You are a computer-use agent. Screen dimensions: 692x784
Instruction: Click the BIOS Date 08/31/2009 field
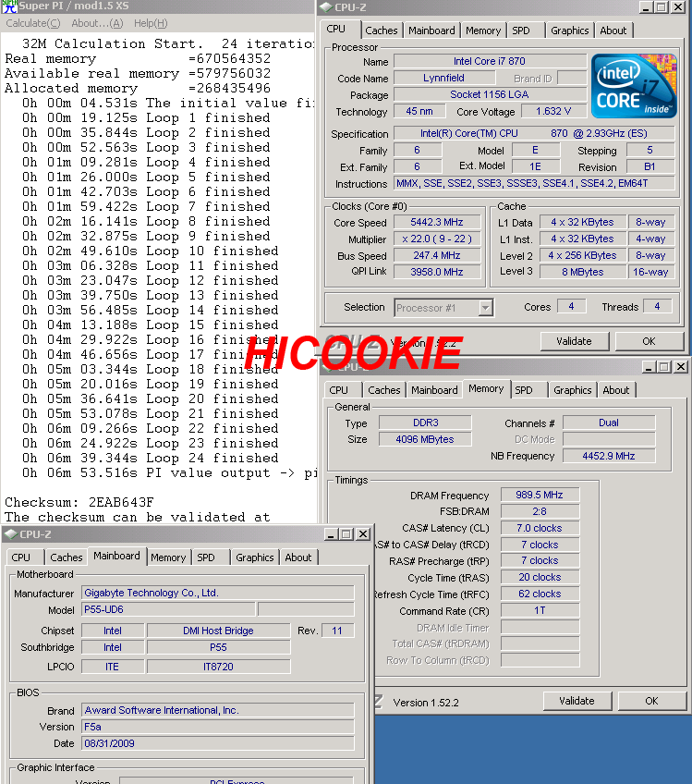(218, 743)
